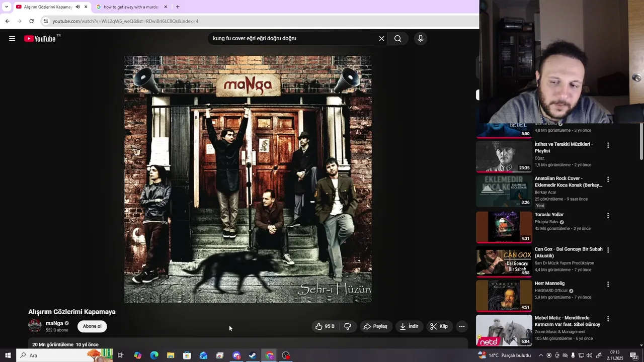Open the maNga channel name link

coord(54,323)
